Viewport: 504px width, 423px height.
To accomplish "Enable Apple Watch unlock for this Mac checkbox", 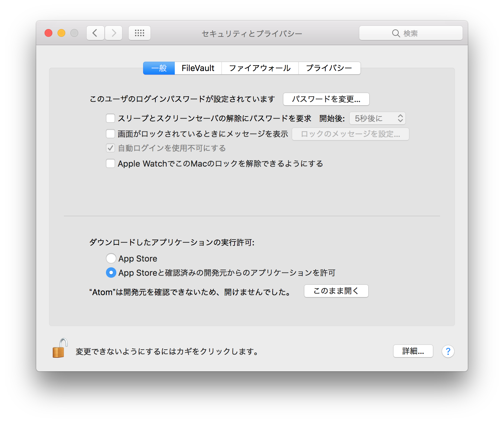I will click(x=110, y=163).
